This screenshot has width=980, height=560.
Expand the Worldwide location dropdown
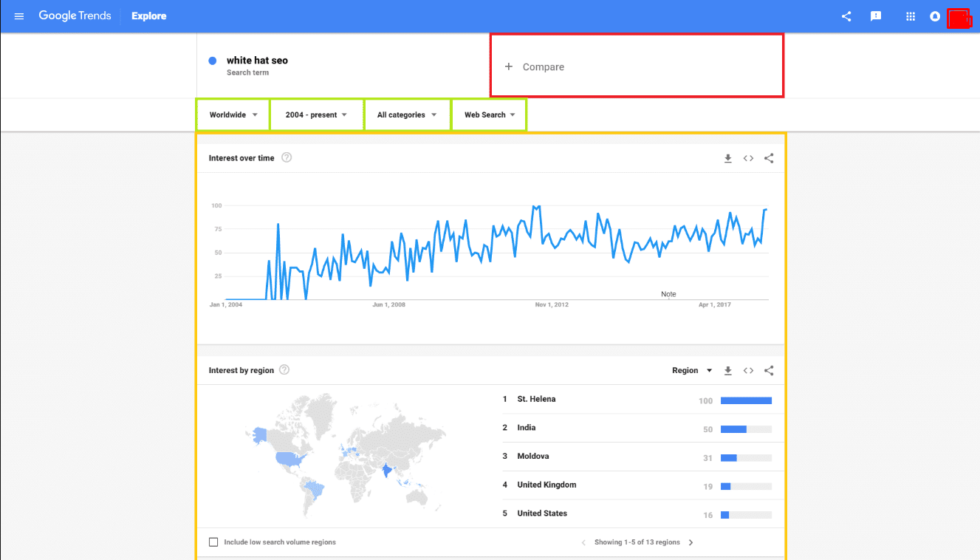click(x=233, y=115)
